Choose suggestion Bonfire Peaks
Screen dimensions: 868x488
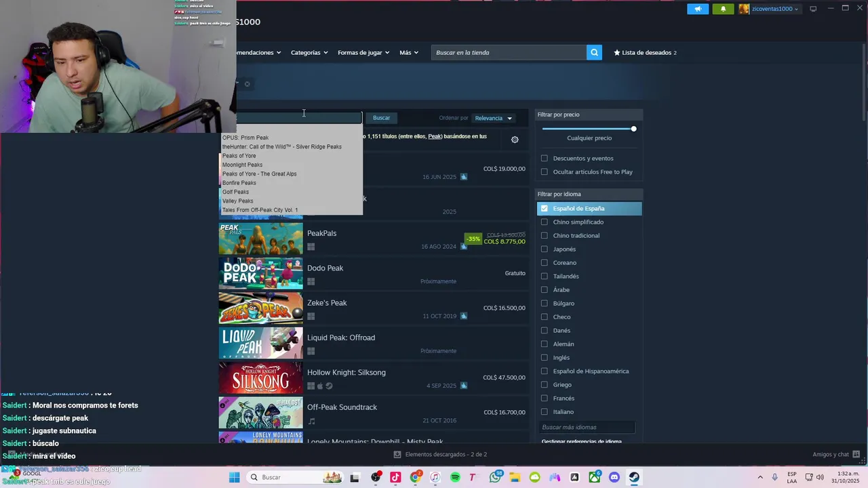click(x=239, y=183)
